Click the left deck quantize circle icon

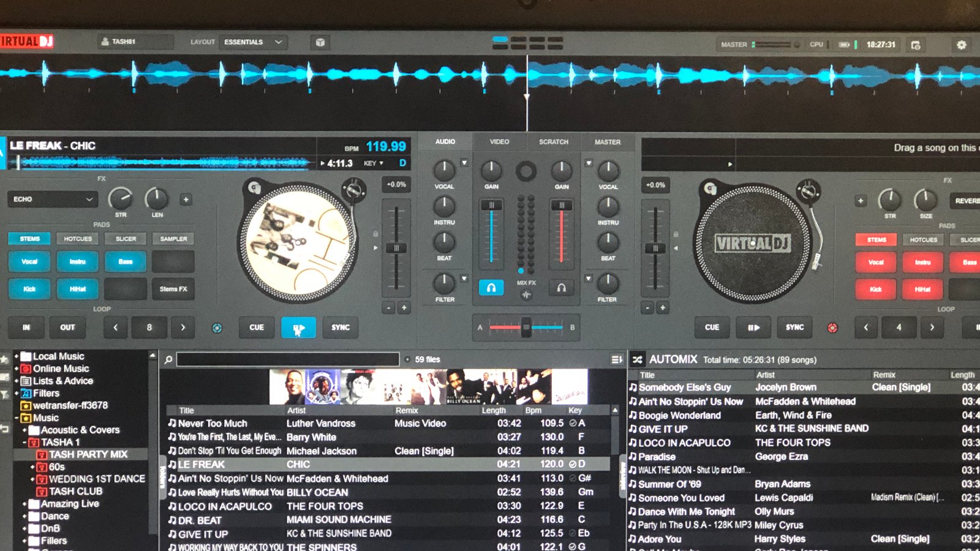(217, 328)
